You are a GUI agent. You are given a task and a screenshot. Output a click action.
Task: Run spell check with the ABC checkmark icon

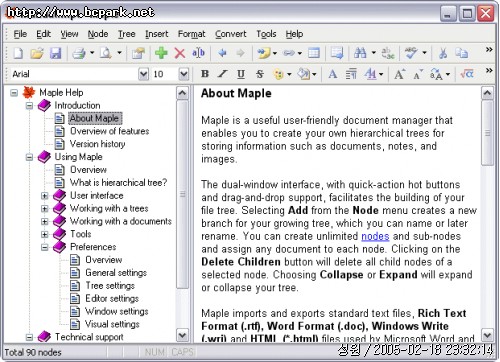pos(411,53)
